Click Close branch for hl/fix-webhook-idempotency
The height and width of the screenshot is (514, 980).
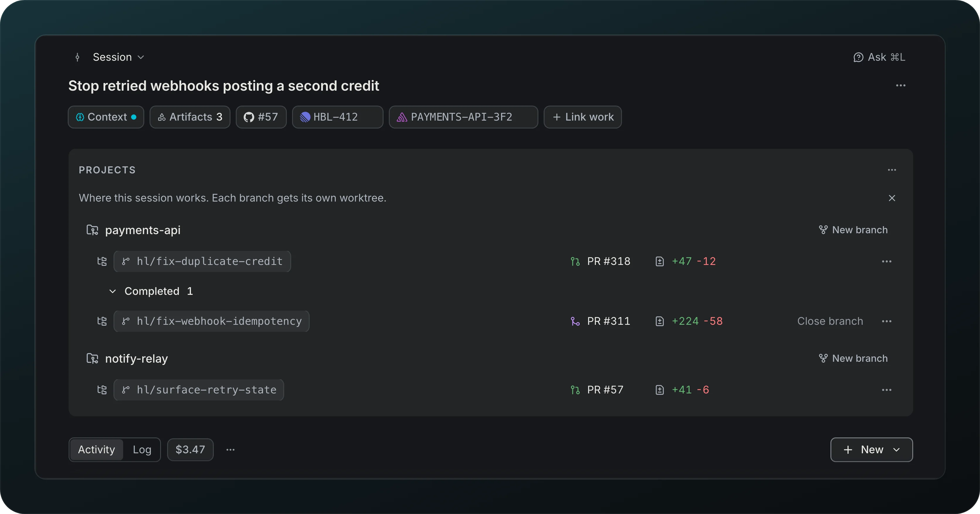pos(830,321)
